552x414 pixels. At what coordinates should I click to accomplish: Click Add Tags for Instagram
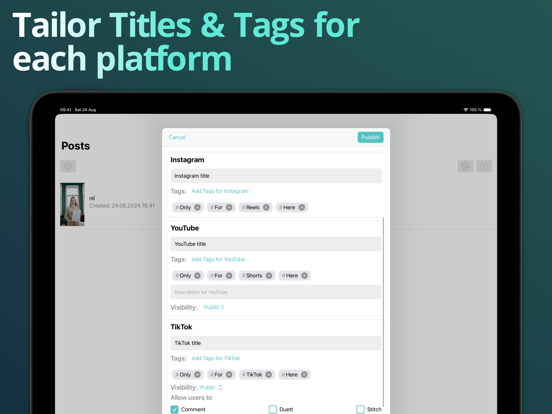click(220, 191)
